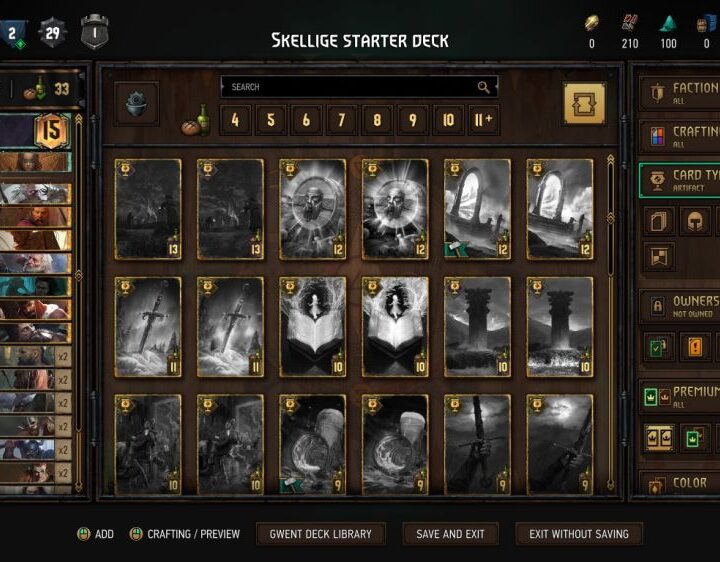Click the magnifier search icon

483,87
